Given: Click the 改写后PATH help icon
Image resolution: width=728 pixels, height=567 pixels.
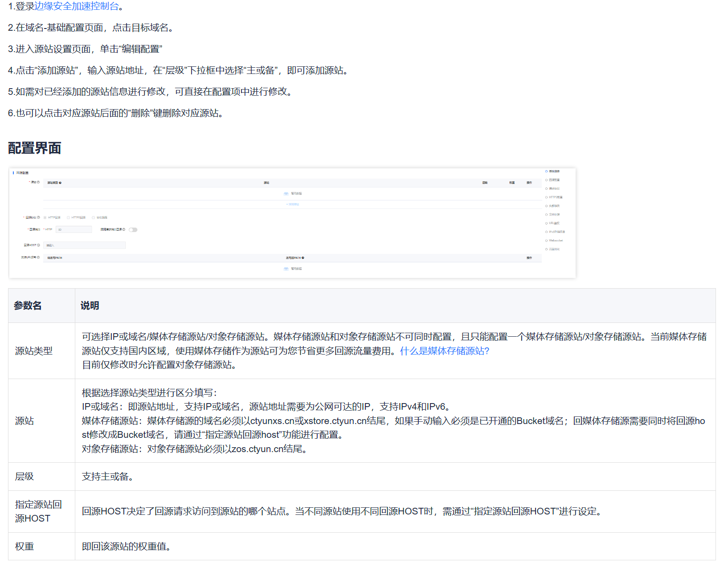Looking at the screenshot, I should click(x=302, y=257).
